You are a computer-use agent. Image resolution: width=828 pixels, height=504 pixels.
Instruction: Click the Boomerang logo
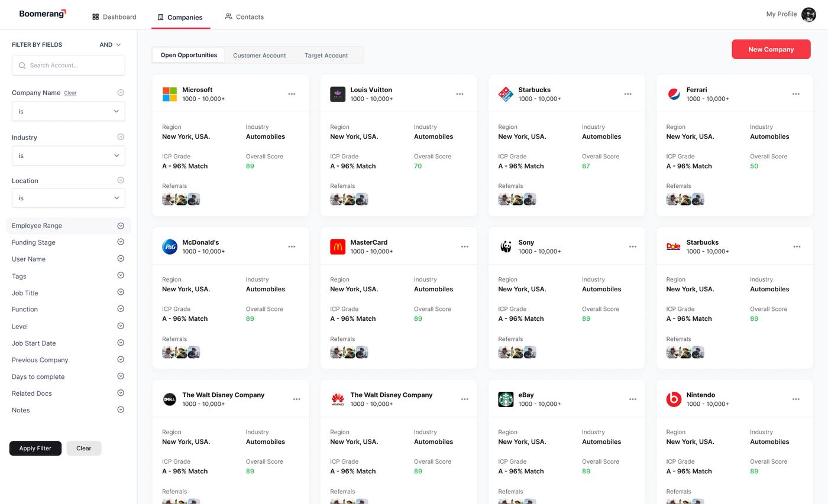pos(43,14)
